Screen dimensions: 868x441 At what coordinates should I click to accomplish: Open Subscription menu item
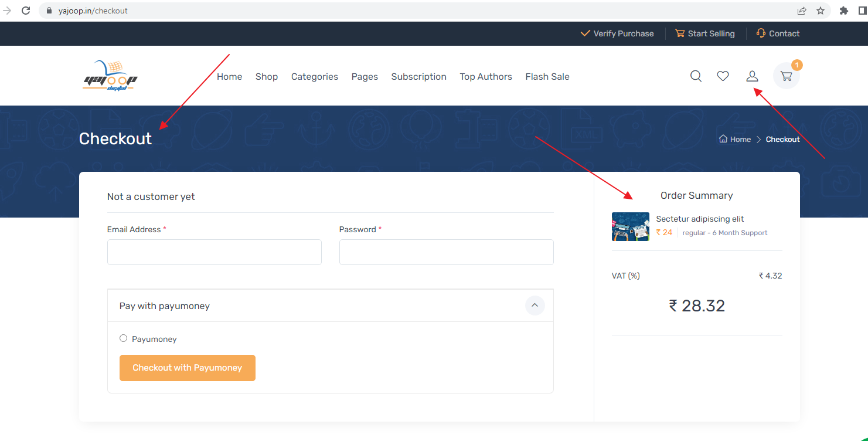[419, 77]
